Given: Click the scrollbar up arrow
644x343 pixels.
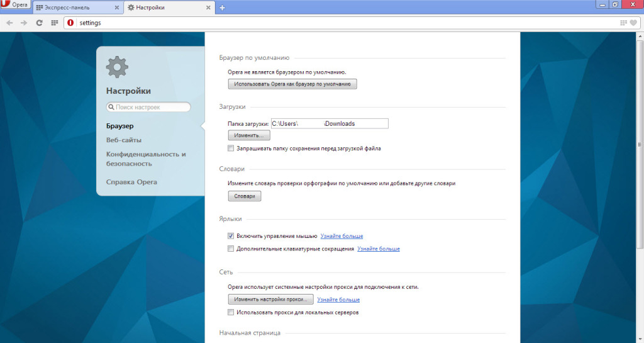Looking at the screenshot, I should pyautogui.click(x=640, y=36).
